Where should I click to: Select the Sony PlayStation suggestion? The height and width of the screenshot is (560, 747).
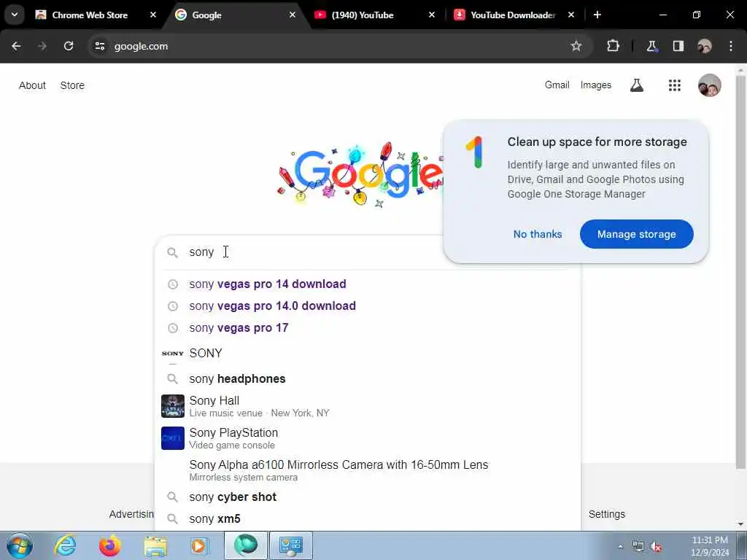click(x=368, y=438)
